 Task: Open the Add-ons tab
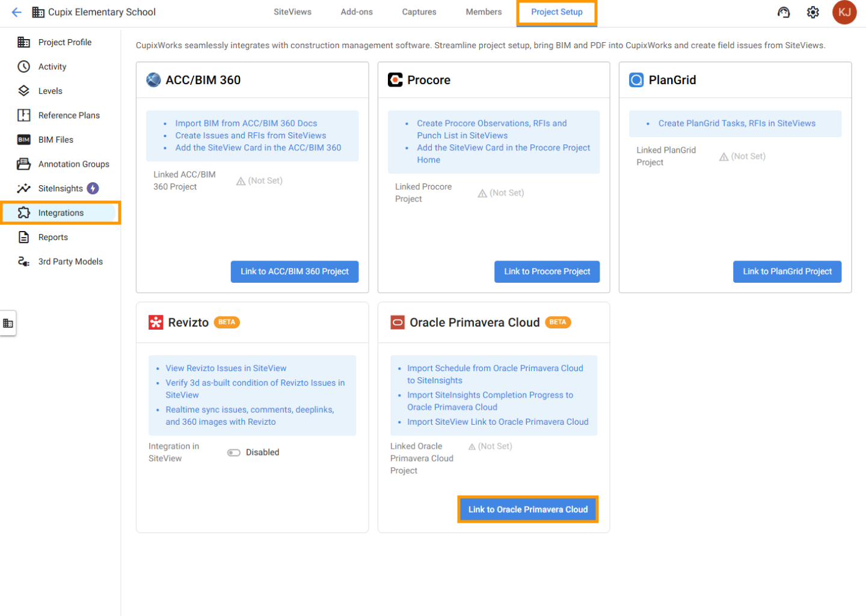(357, 12)
